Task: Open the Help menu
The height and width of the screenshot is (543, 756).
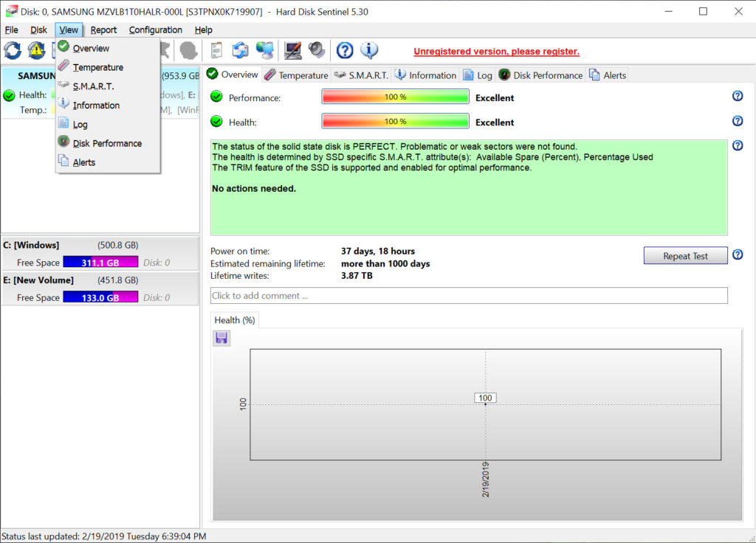Action: point(204,30)
